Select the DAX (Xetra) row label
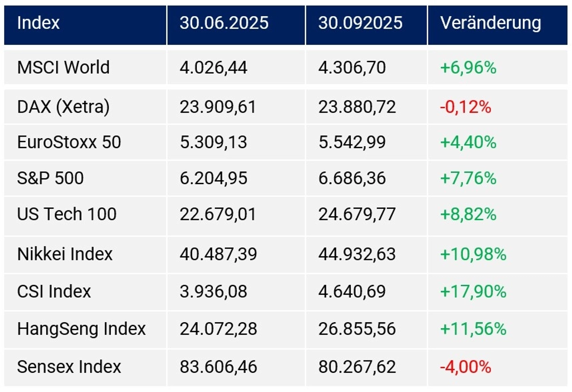Viewport: 572px width, 392px height. [x=63, y=107]
